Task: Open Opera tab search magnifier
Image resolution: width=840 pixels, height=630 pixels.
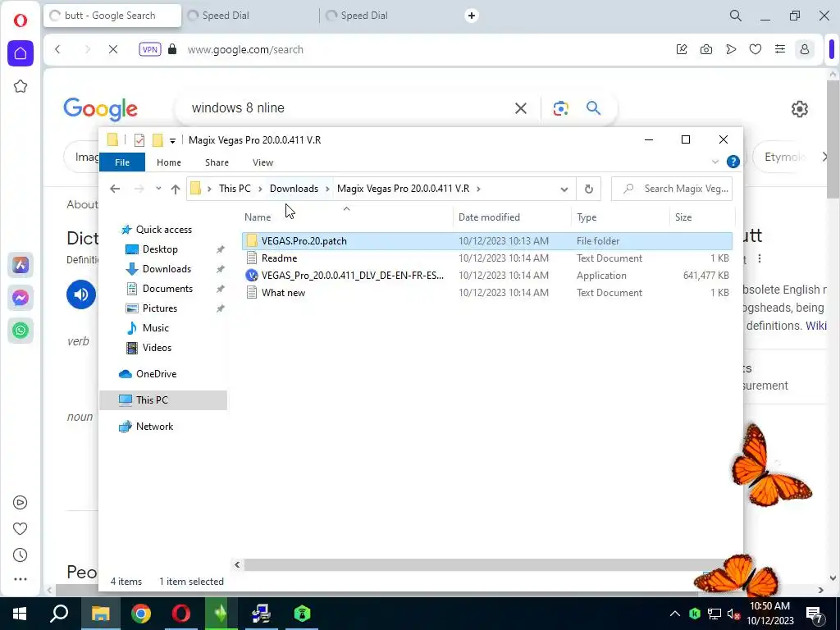Action: [736, 16]
